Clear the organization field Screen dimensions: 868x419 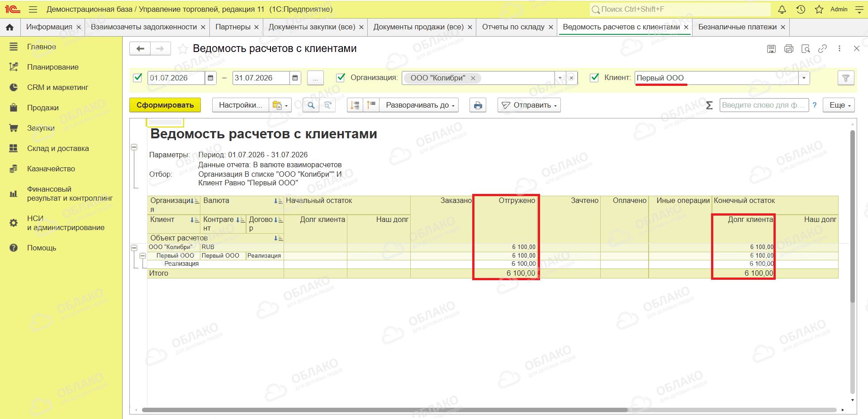[572, 78]
